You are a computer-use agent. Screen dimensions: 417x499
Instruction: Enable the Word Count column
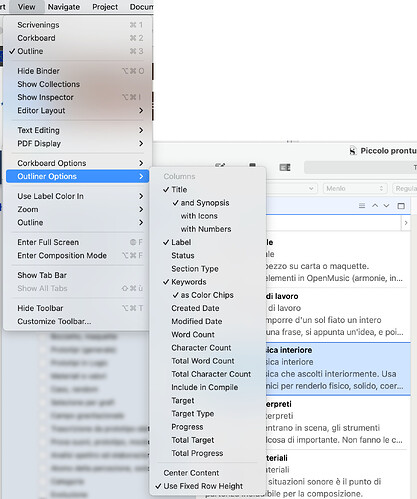[x=193, y=335]
